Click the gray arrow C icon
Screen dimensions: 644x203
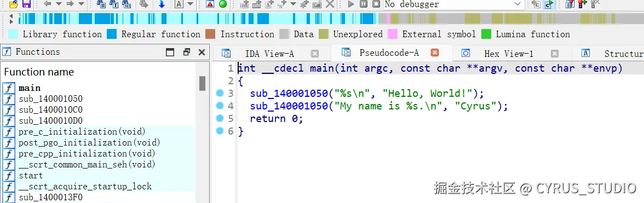[x=536, y=4]
